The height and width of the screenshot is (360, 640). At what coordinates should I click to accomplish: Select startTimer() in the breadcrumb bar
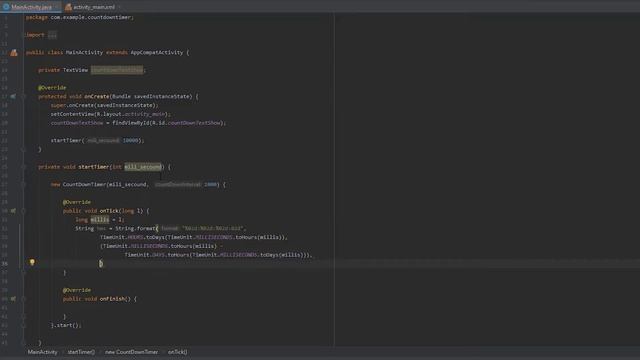click(x=81, y=352)
